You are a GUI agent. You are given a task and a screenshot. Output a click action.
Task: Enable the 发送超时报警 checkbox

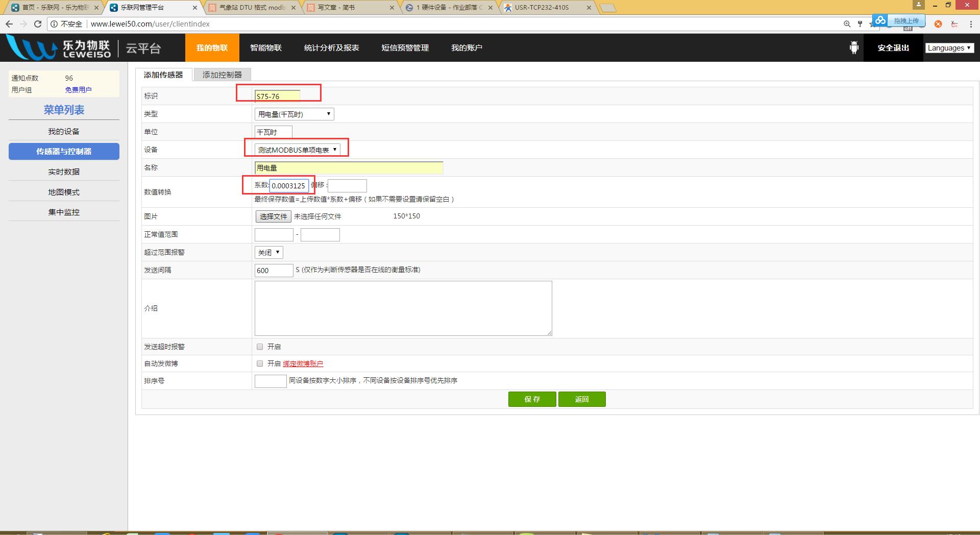pos(260,347)
